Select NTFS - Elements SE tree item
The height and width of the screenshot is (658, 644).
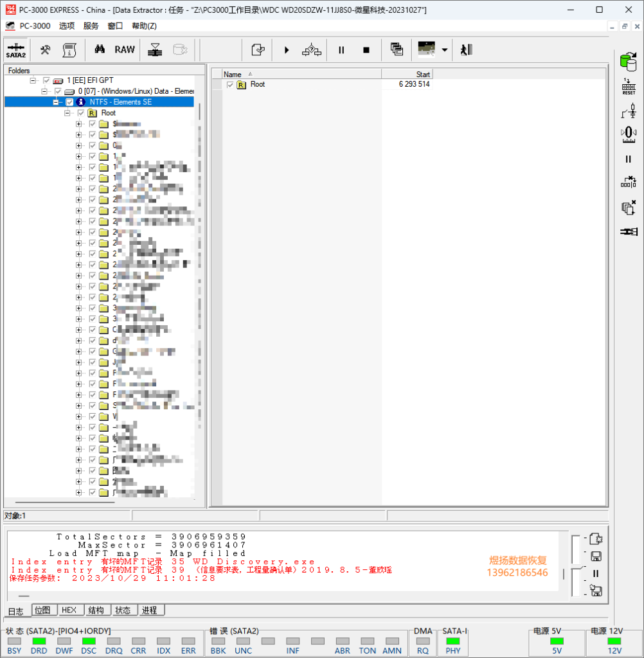click(120, 102)
